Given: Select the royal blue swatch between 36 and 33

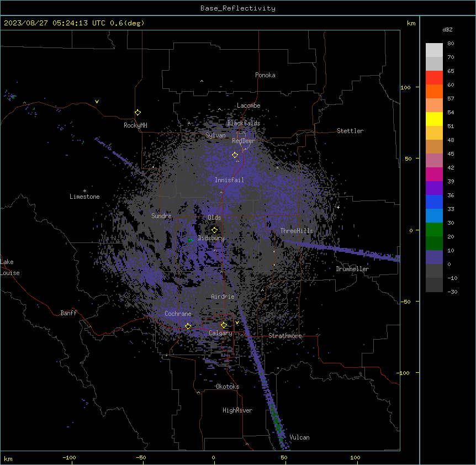Looking at the screenshot, I should [434, 202].
